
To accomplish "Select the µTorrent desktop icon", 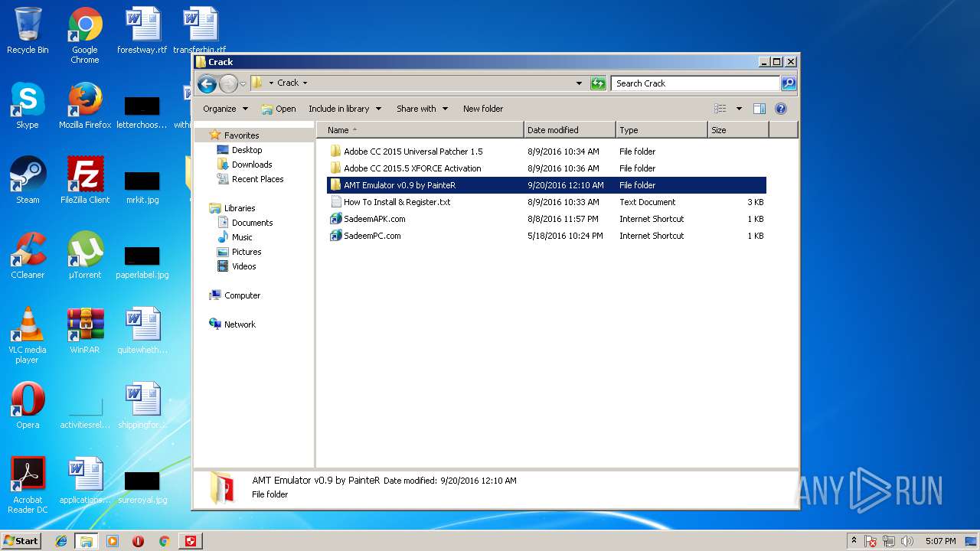I will [85, 256].
